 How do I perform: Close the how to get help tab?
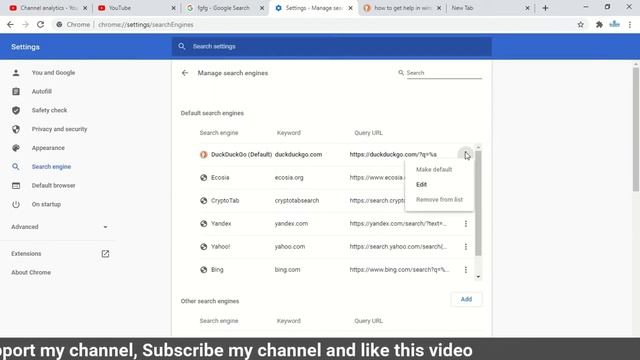coord(439,8)
